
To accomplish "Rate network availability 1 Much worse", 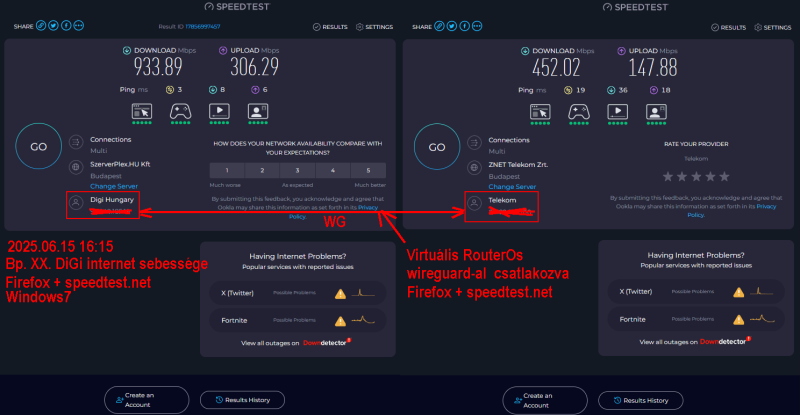I will (x=227, y=170).
